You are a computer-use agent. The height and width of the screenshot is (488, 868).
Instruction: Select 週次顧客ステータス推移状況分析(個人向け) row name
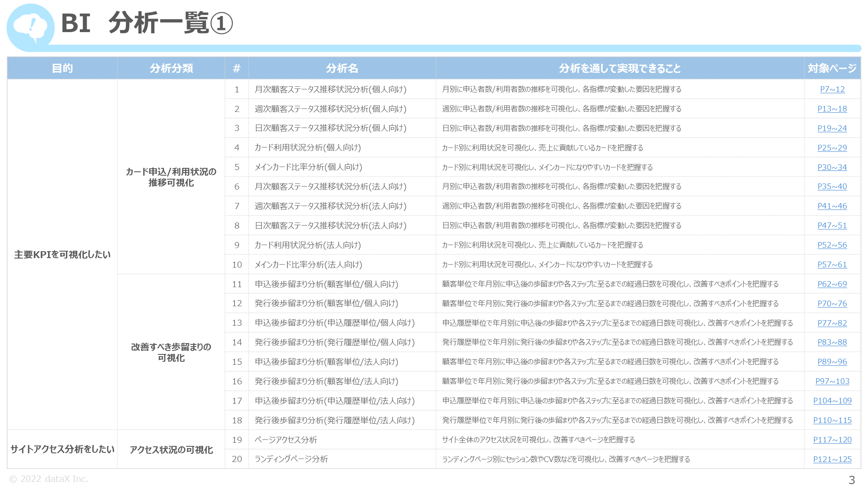pos(331,109)
